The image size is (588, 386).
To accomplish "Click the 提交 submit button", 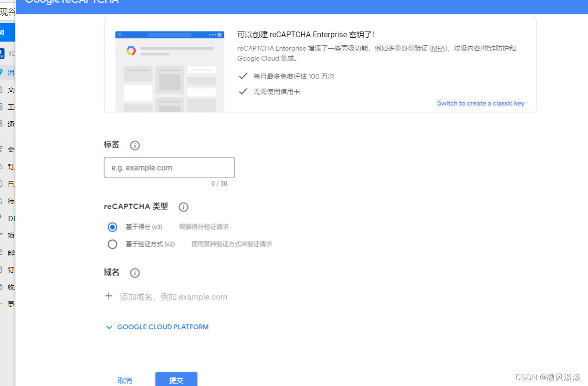I will point(176,380).
